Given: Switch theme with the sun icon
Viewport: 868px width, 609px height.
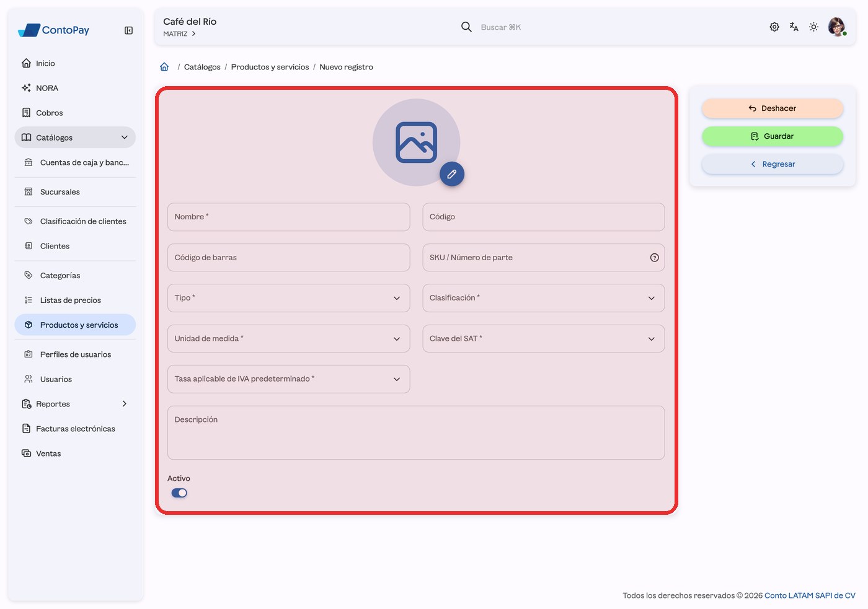Looking at the screenshot, I should coord(814,27).
